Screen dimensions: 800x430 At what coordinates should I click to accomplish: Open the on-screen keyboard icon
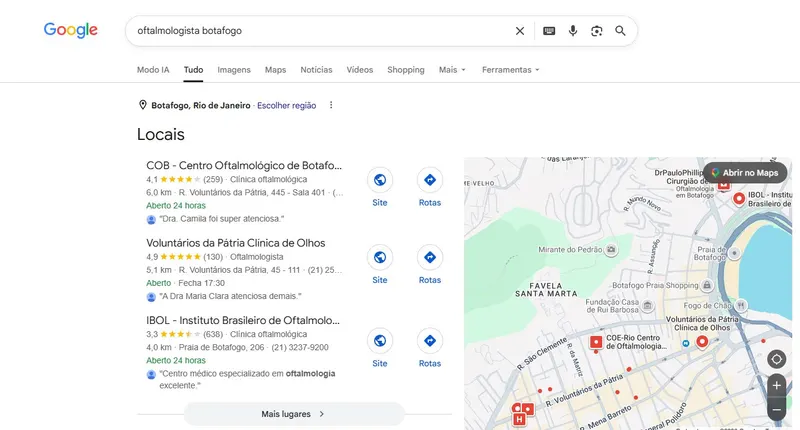pyautogui.click(x=549, y=31)
